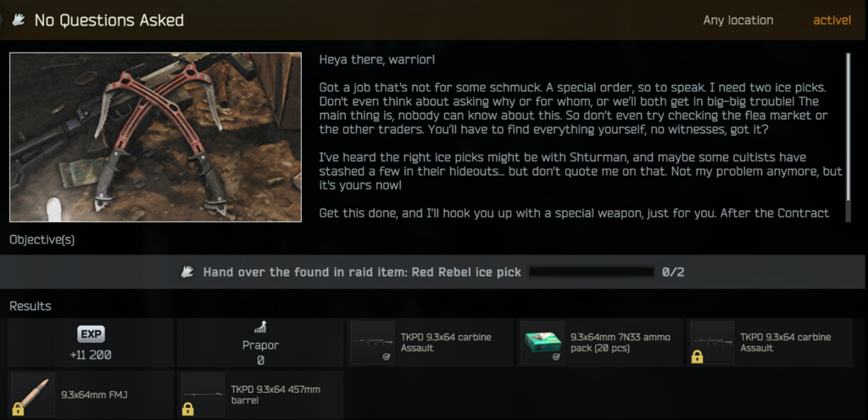Screen dimensions: 868x420
Task: Click the padlock on the FMJ reward
Action: pos(19,410)
